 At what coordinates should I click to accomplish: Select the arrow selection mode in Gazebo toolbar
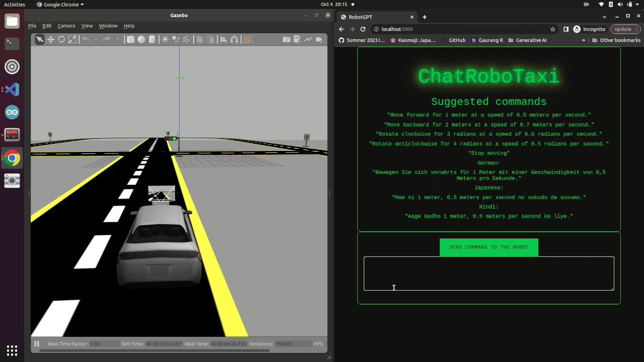point(39,40)
